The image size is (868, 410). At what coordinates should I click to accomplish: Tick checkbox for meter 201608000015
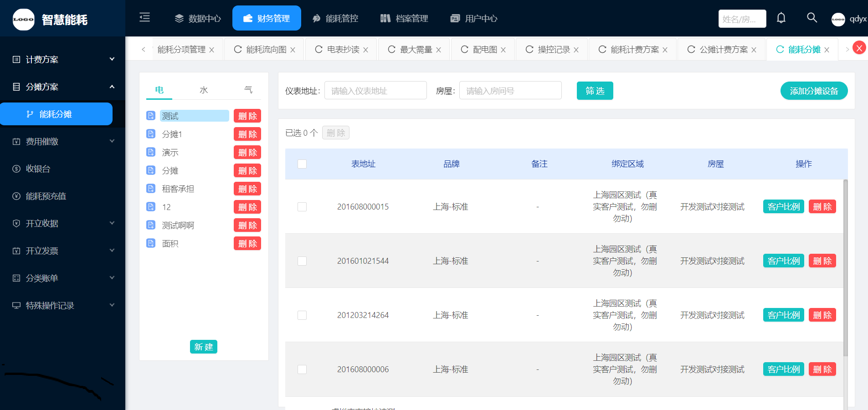[x=302, y=207]
